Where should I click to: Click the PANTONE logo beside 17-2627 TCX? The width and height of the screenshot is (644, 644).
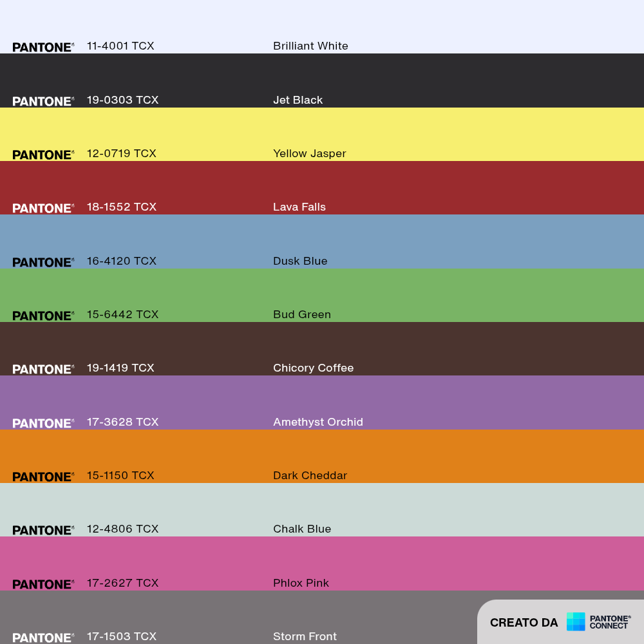[43, 585]
